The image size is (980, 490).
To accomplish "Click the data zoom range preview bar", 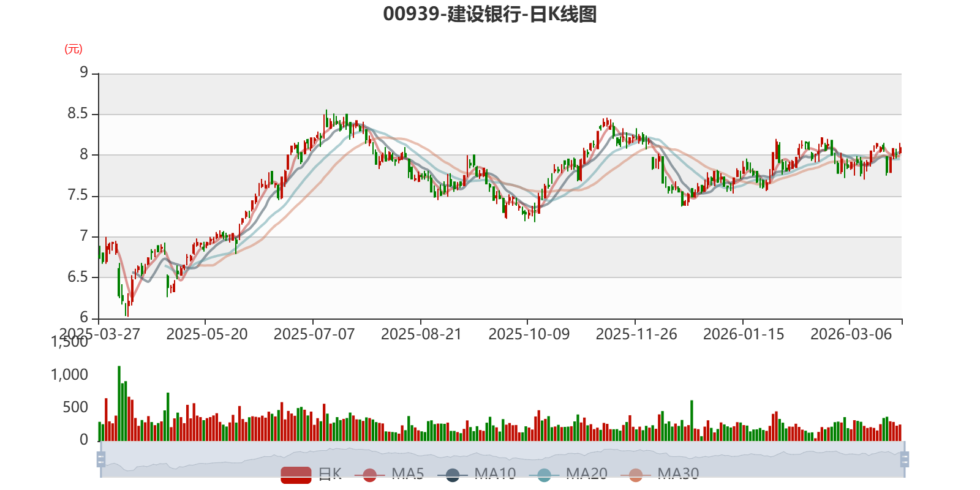I will pos(502,459).
